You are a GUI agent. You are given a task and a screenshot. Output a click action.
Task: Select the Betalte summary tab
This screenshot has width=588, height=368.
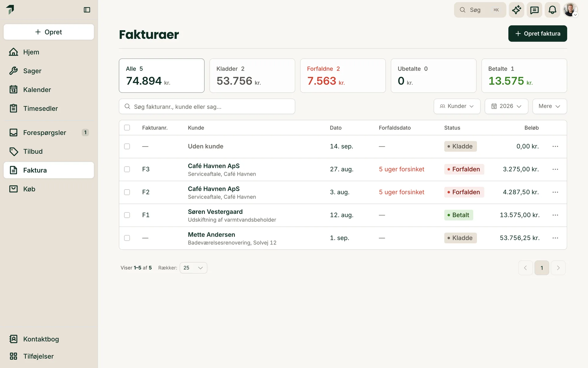[x=524, y=76]
